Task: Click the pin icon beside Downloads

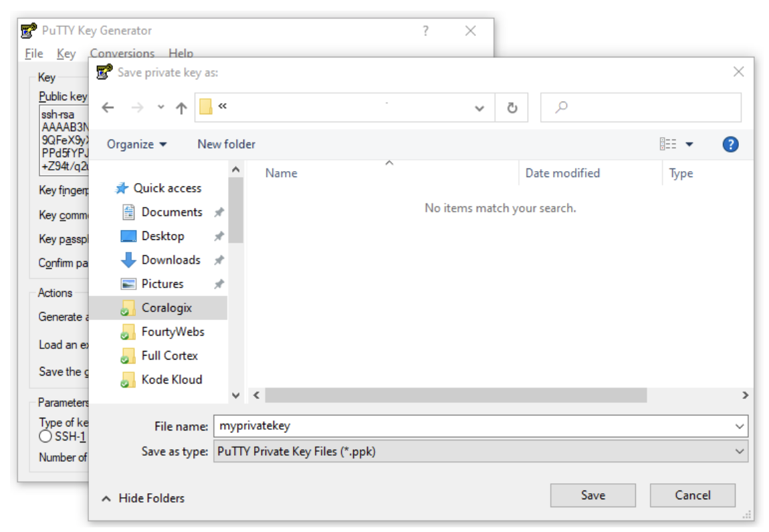Action: point(219,260)
